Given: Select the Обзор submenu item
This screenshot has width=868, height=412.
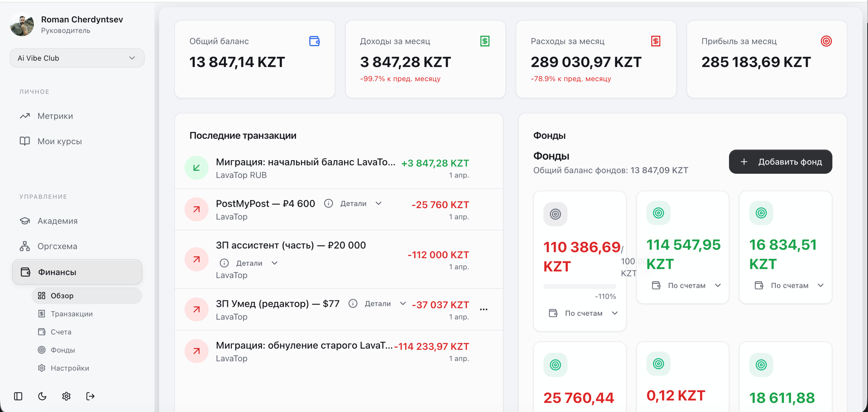Looking at the screenshot, I should (87, 296).
